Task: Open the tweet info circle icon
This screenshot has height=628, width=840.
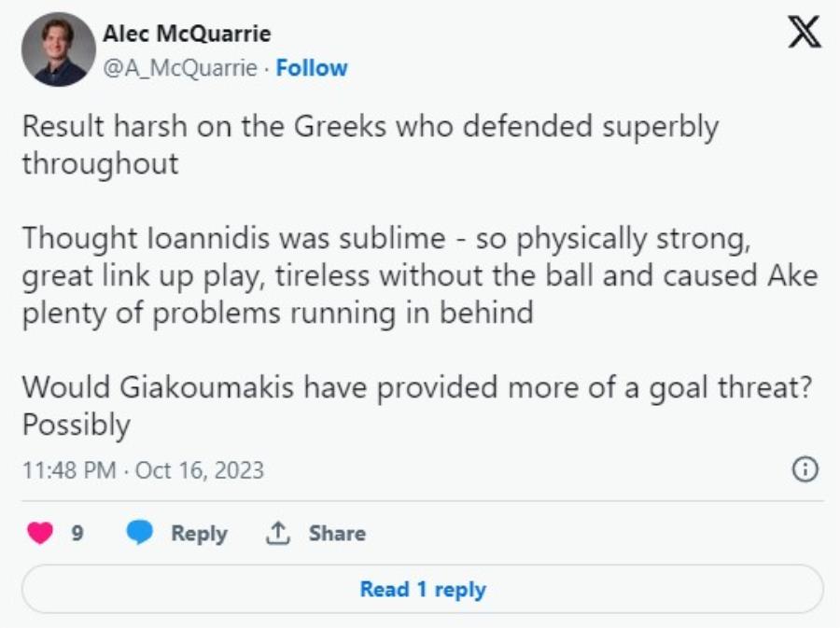Action: (x=805, y=468)
